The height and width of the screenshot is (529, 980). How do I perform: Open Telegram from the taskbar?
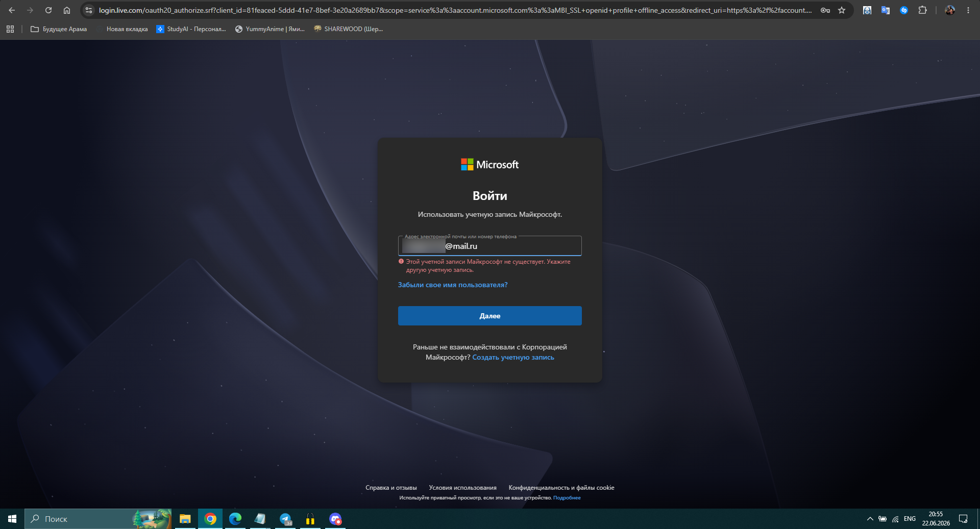285,519
